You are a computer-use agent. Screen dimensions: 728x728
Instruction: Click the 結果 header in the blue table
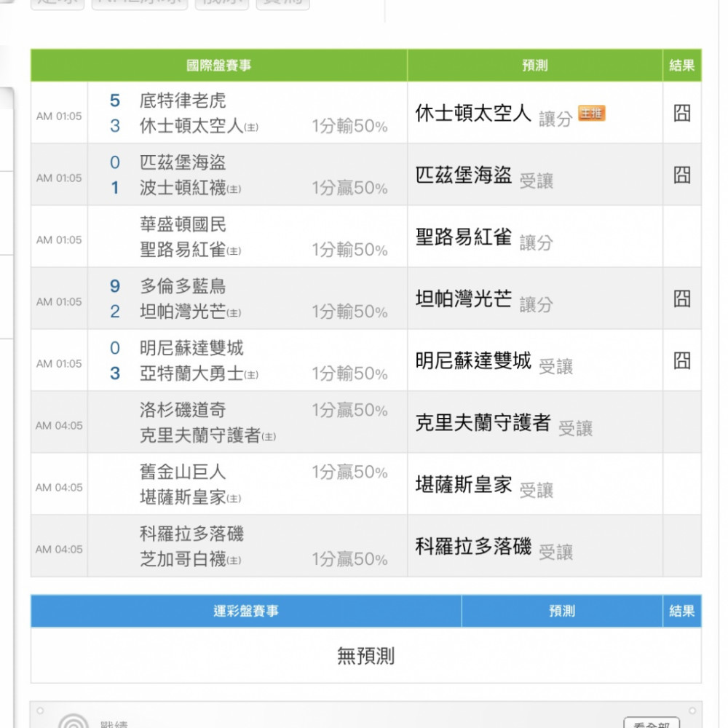(x=681, y=611)
